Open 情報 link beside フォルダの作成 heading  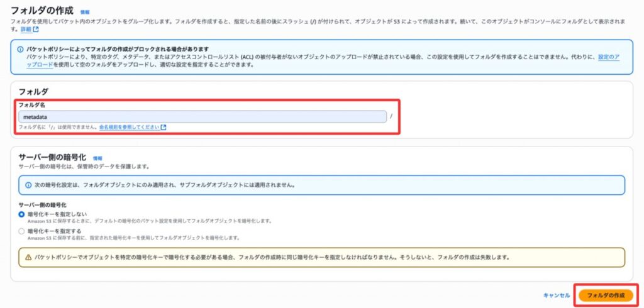84,12
